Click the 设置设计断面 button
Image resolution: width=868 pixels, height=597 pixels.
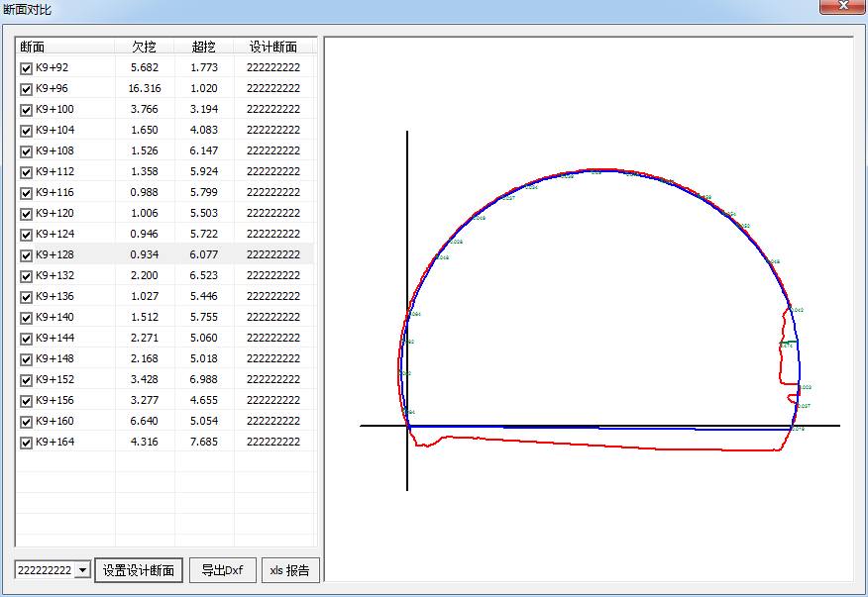[139, 570]
